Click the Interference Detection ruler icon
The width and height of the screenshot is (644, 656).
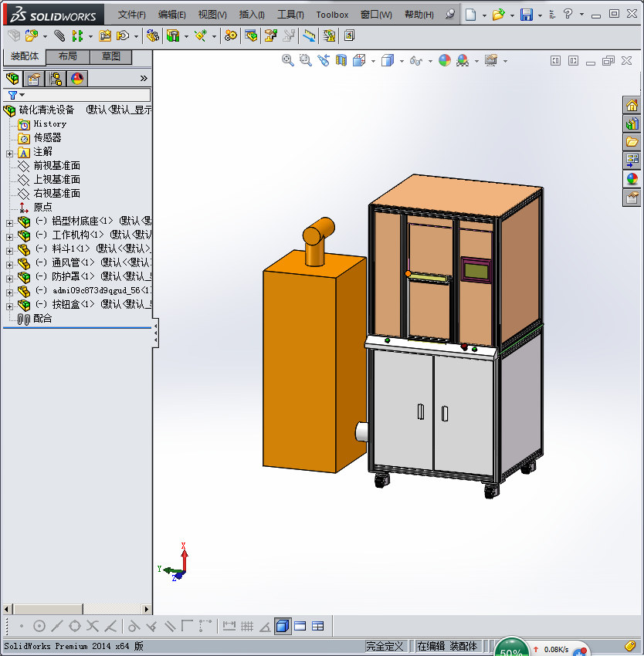coord(309,36)
